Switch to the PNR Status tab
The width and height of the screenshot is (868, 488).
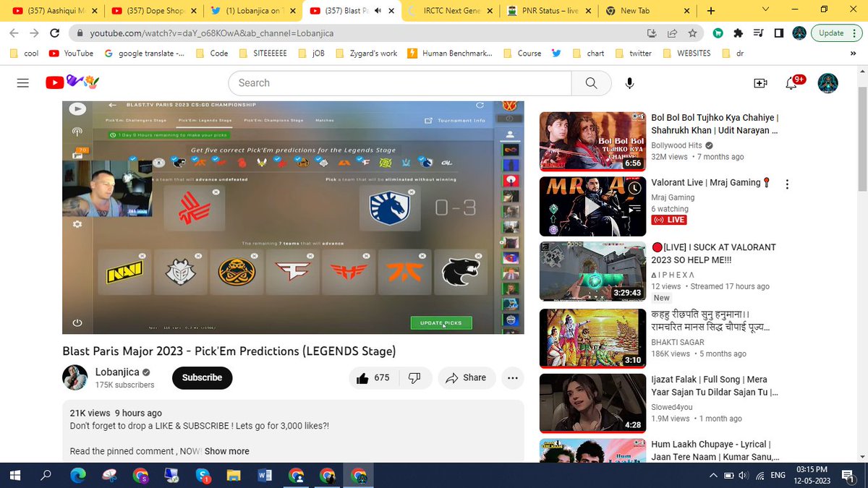(x=548, y=11)
